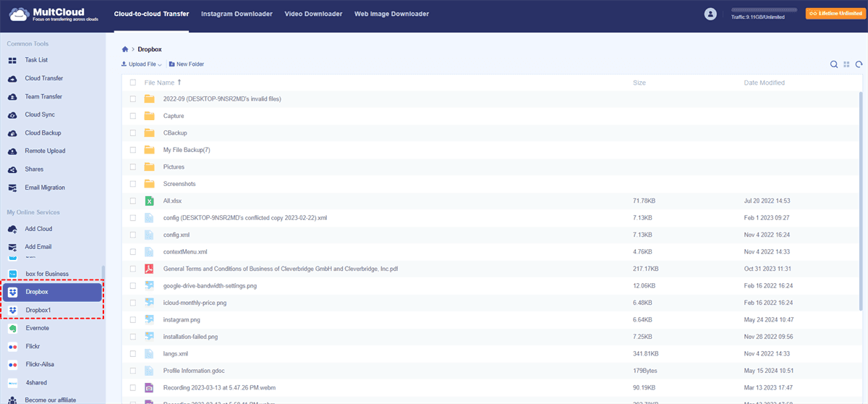868x404 pixels.
Task: Tick the select-all checkbox in header
Action: 132,83
